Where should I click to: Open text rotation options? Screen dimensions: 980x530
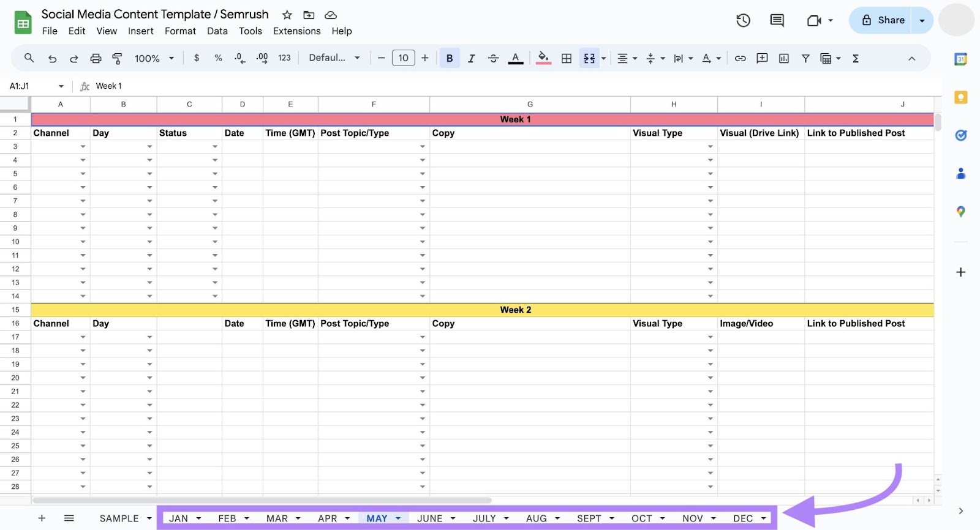tap(711, 58)
